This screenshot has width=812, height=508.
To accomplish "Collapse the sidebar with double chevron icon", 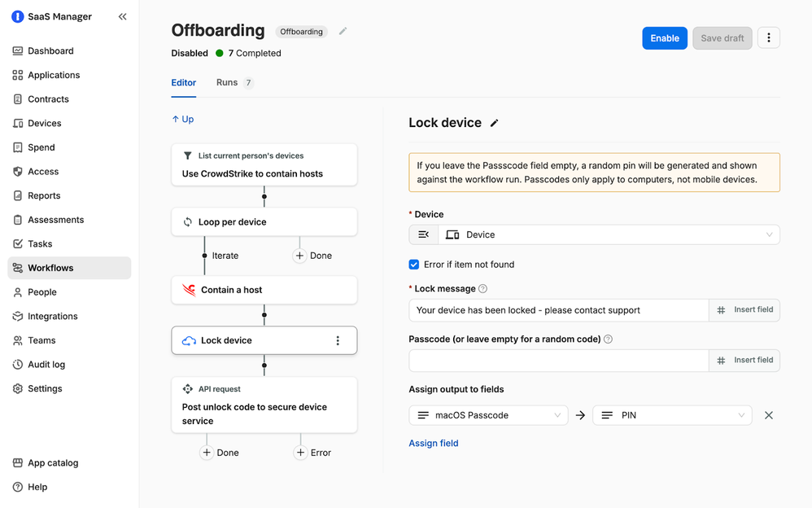I will coord(122,16).
